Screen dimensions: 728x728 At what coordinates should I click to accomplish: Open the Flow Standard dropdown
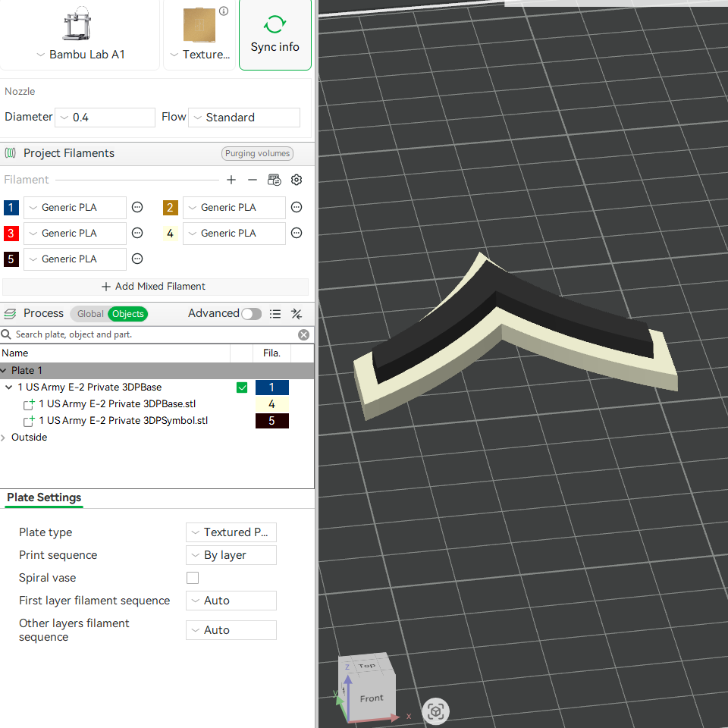pos(244,118)
